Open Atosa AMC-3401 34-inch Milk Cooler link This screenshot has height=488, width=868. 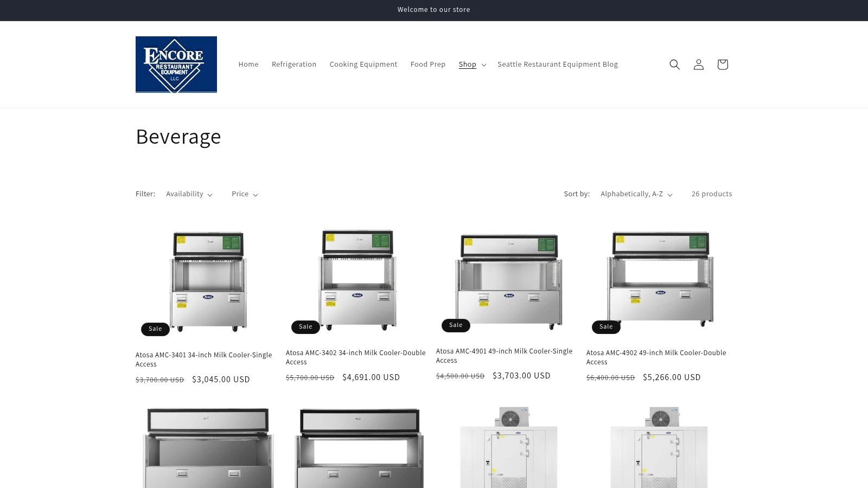(x=204, y=359)
